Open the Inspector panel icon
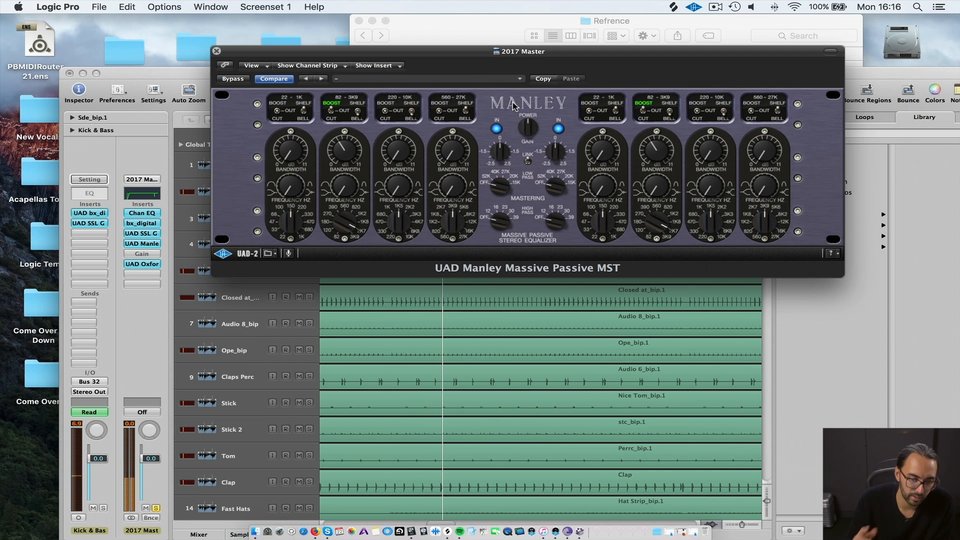Viewport: 960px width, 540px height. pos(79,89)
